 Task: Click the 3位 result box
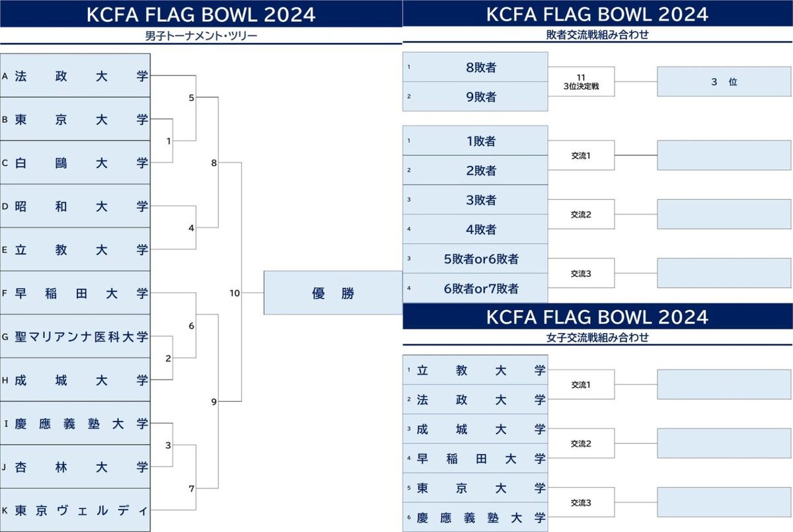[x=724, y=82]
